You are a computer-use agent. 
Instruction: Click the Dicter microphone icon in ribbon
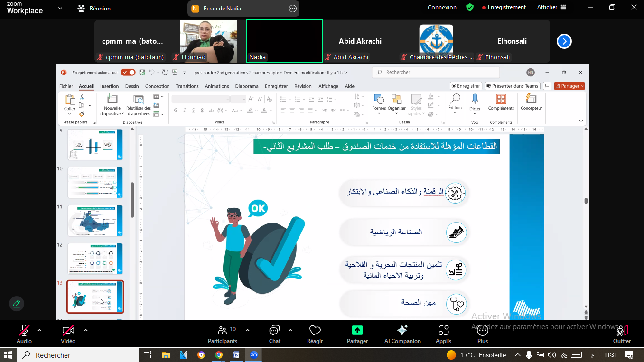point(475,99)
